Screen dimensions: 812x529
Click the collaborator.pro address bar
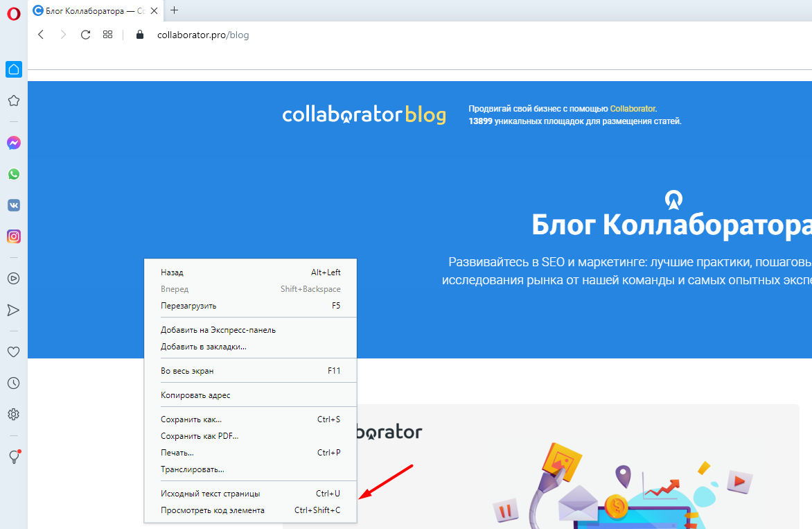pos(202,35)
